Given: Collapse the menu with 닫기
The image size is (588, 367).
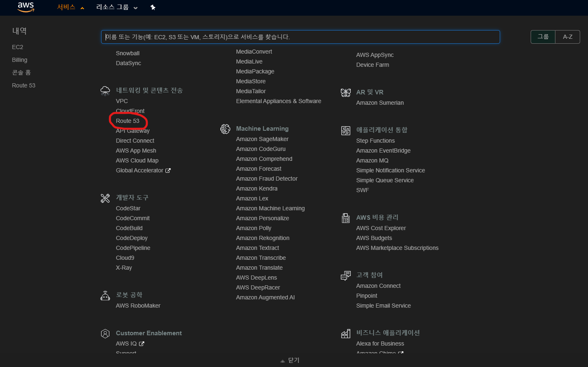Looking at the screenshot, I should (x=290, y=360).
